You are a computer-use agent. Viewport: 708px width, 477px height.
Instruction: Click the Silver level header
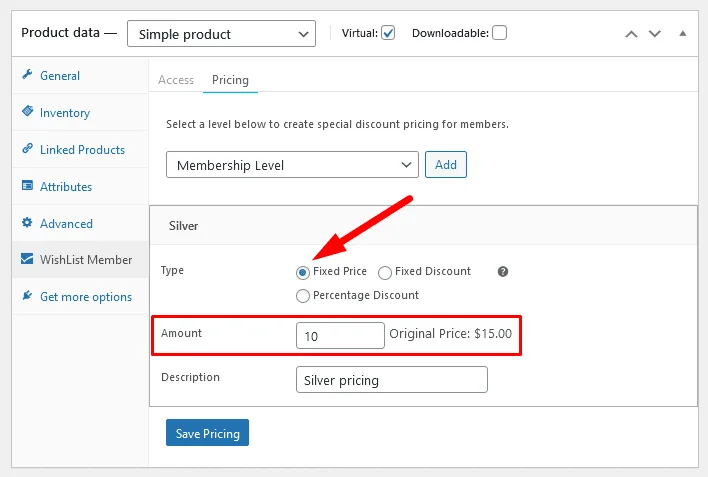(x=424, y=225)
